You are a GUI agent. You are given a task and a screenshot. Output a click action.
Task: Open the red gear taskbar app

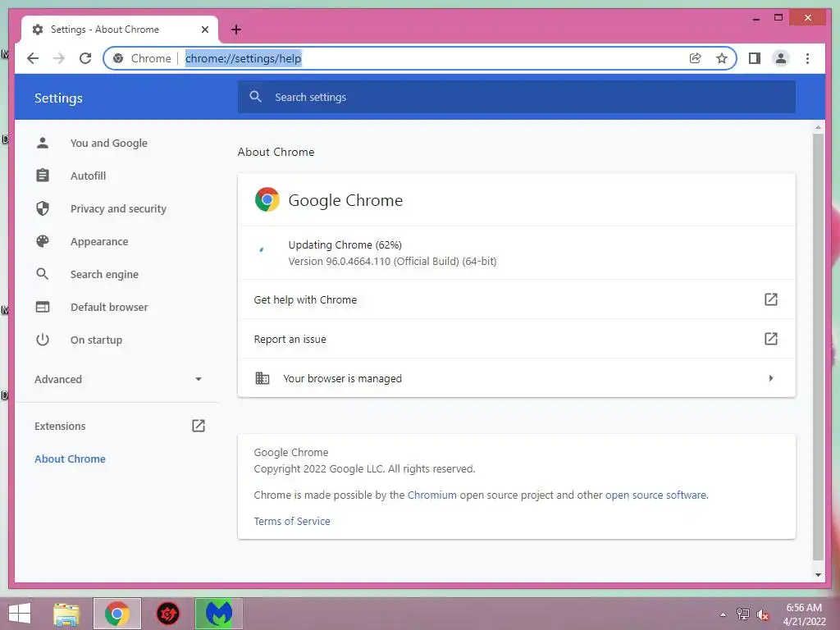pos(167,614)
